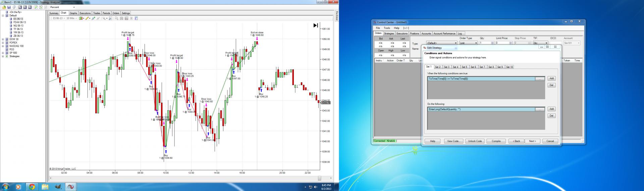Image resolution: width=644 pixels, height=191 pixels.
Task: Open Windows Media Player taskbar icon
Action: [x=18, y=187]
